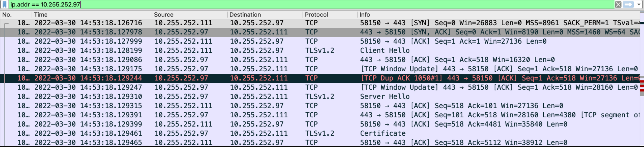Sort by the Destination column header
Image resolution: width=644 pixels, height=147 pixels.
265,15
